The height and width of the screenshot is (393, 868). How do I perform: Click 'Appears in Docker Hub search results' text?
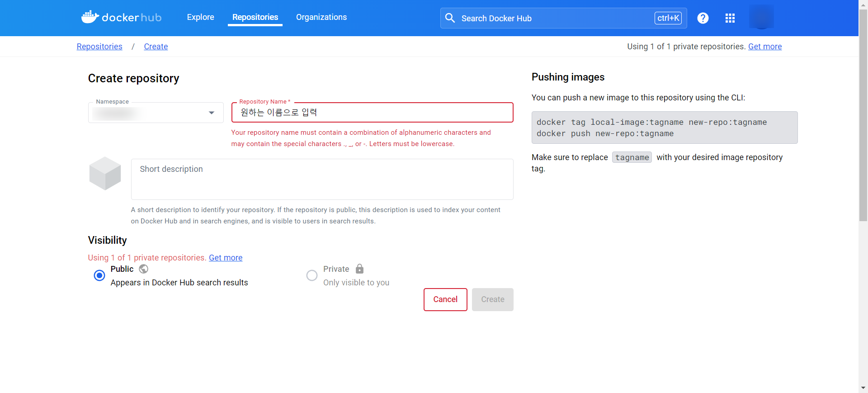pyautogui.click(x=179, y=283)
